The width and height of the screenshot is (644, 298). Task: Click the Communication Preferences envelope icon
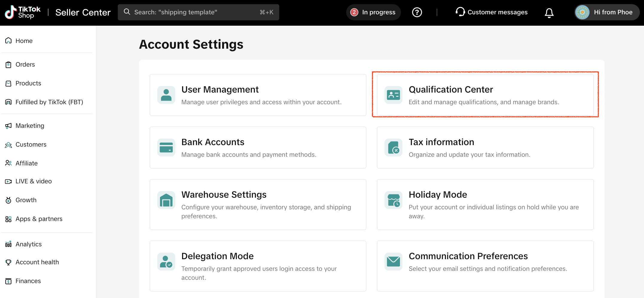(x=393, y=262)
